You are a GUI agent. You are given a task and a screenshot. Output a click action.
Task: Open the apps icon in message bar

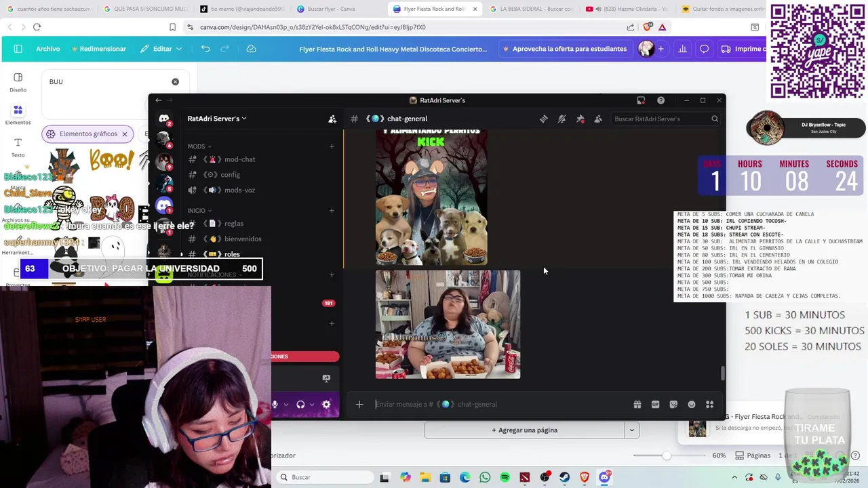[x=709, y=405]
